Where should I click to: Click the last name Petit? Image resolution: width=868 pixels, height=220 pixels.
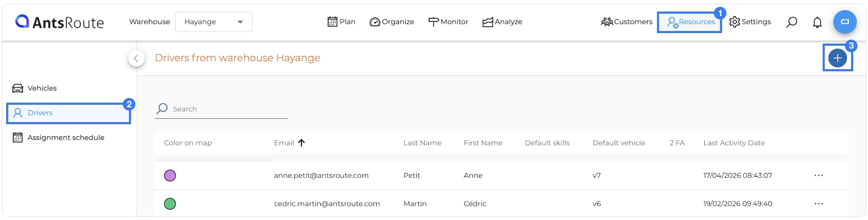411,175
